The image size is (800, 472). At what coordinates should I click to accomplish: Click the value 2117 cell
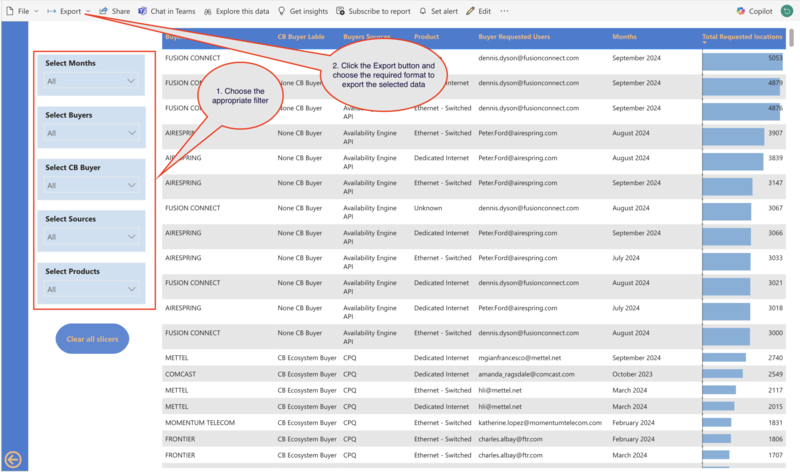click(x=776, y=390)
